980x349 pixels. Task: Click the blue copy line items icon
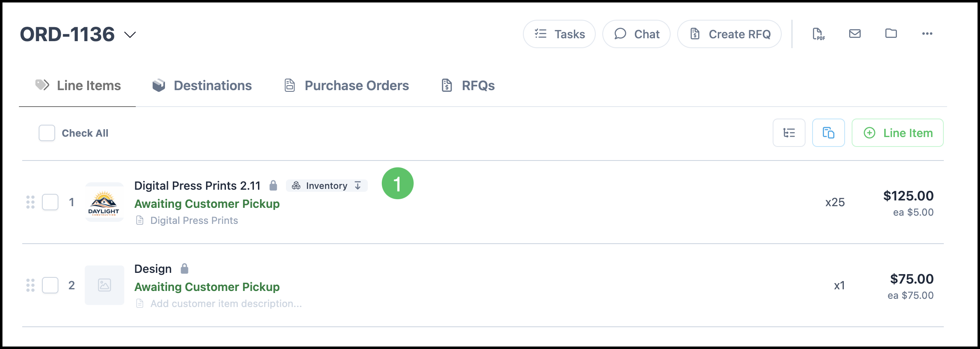(829, 133)
